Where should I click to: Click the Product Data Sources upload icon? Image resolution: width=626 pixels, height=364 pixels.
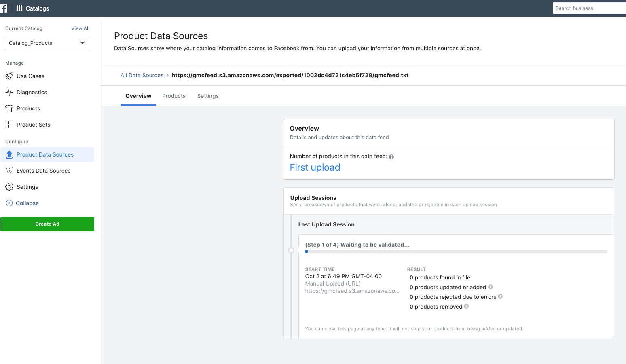9,154
